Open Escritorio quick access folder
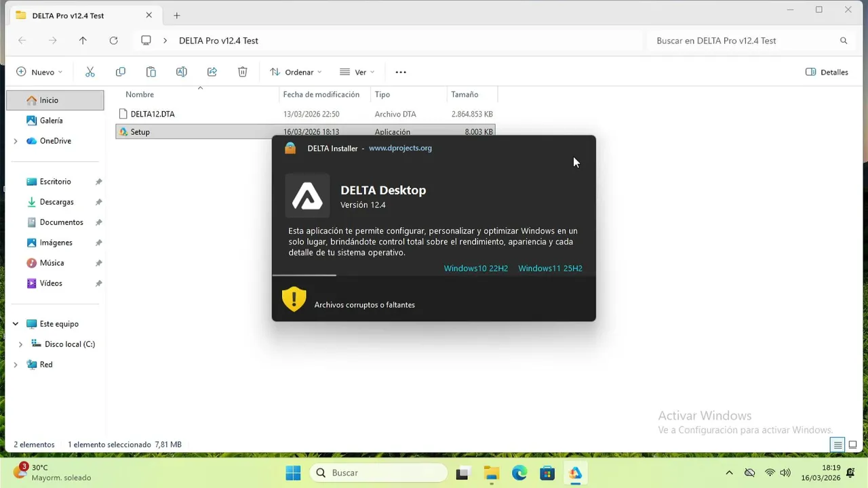868x488 pixels. click(x=55, y=182)
